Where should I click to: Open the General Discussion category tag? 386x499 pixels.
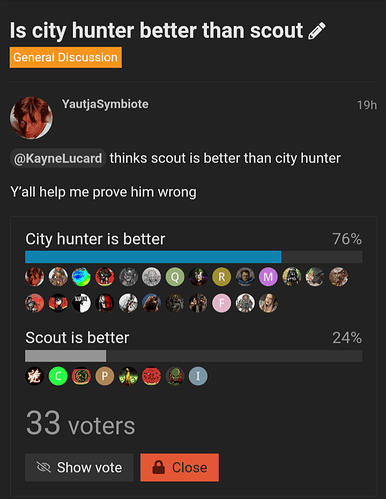(x=66, y=57)
